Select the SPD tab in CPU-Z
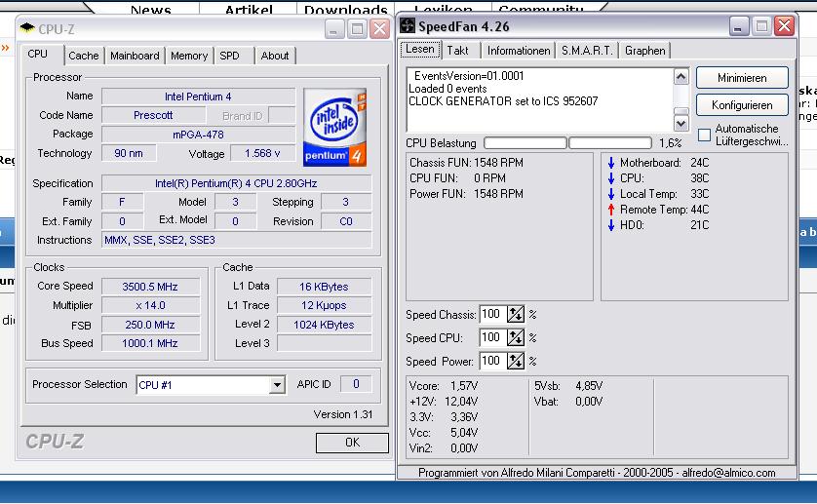Image resolution: width=817 pixels, height=504 pixels. (x=229, y=56)
